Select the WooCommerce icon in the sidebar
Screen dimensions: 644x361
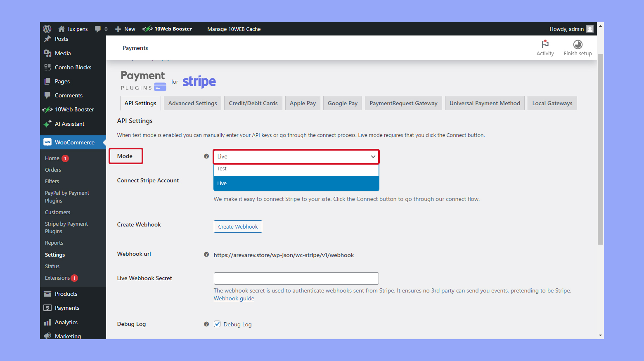(x=47, y=142)
